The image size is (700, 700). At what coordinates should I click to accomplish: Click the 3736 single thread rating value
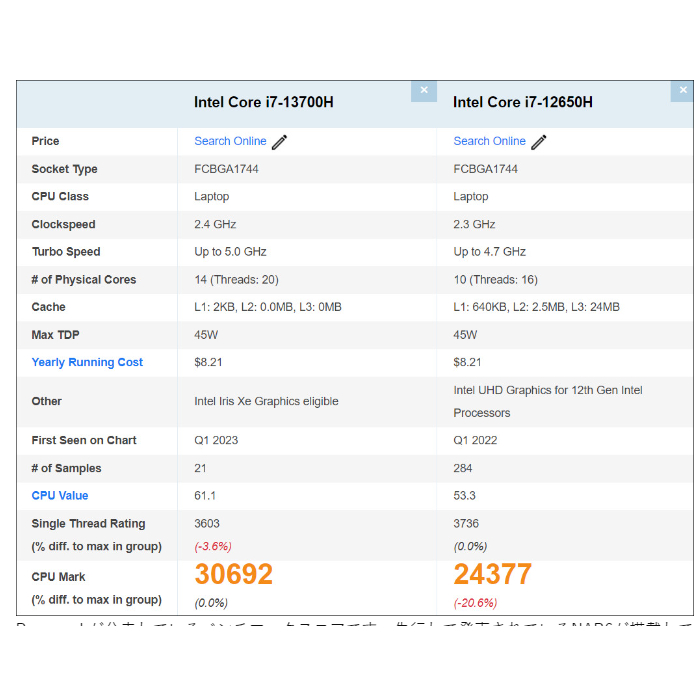click(x=466, y=523)
